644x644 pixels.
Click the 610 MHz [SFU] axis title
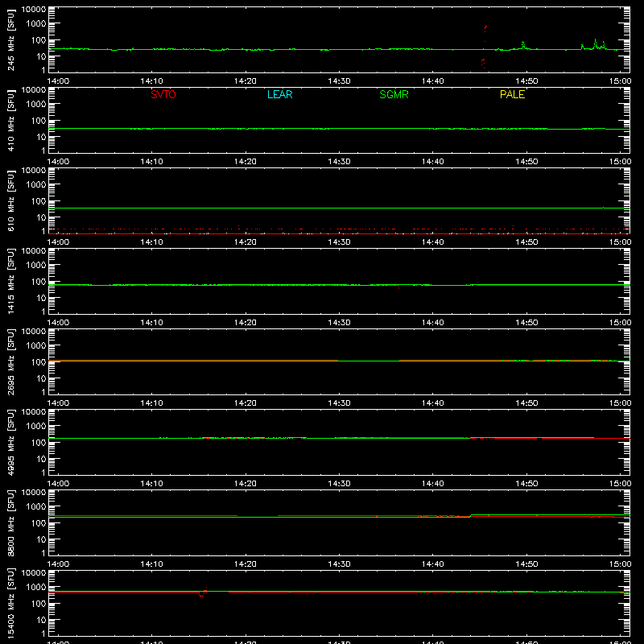[10, 200]
